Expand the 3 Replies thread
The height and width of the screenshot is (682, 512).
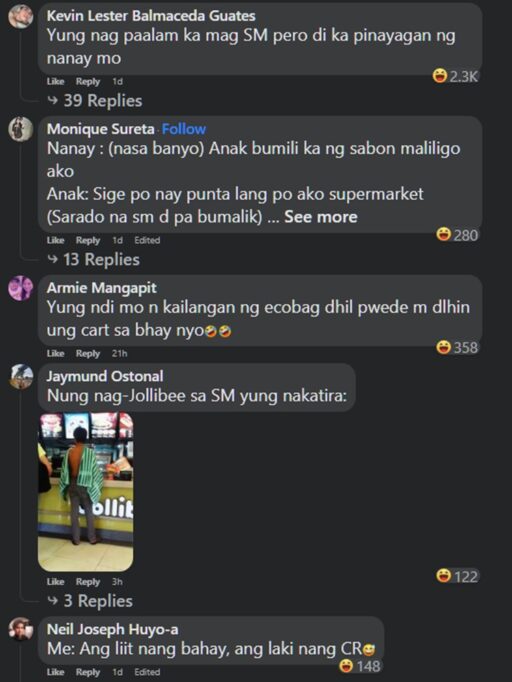click(x=90, y=601)
